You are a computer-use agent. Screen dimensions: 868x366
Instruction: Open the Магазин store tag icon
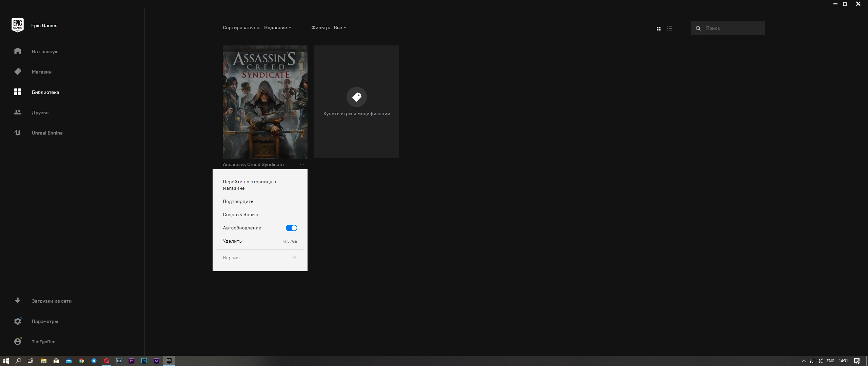pos(18,72)
